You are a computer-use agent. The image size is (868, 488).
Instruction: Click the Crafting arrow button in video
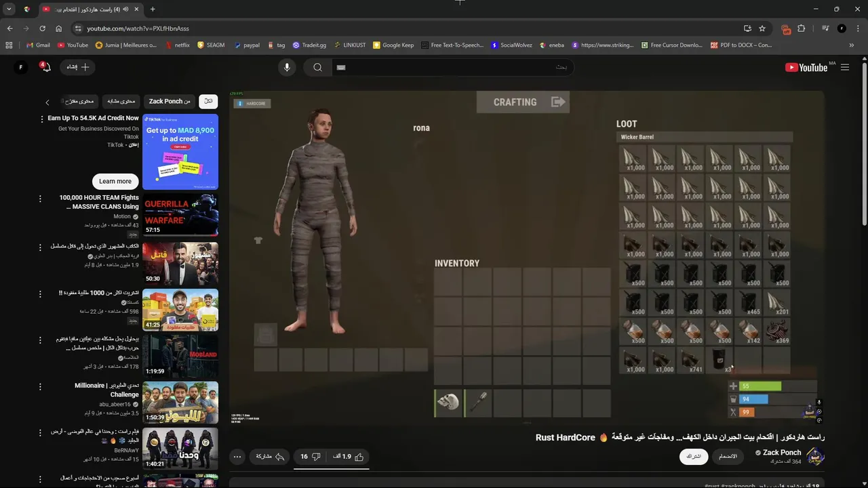pyautogui.click(x=558, y=102)
